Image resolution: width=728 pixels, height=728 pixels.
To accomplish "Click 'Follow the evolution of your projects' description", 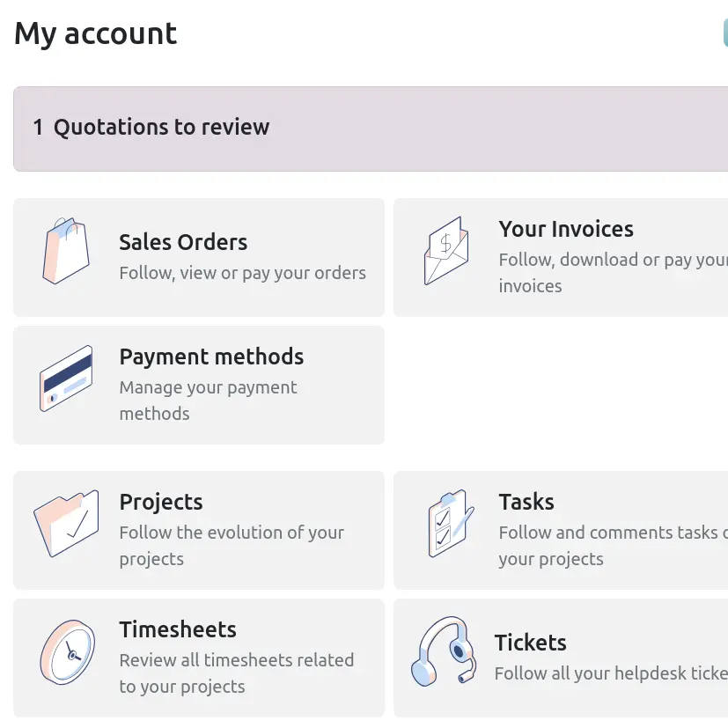I will point(232,546).
